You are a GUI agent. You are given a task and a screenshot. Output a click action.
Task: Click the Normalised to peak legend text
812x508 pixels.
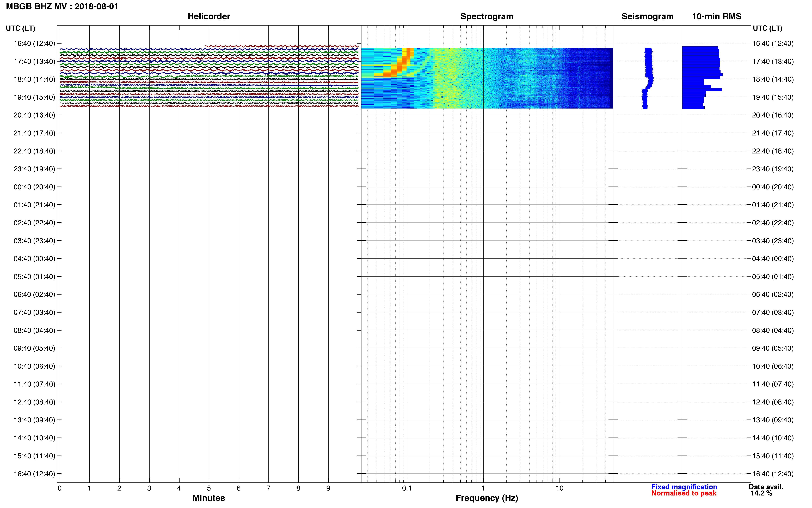pos(684,493)
